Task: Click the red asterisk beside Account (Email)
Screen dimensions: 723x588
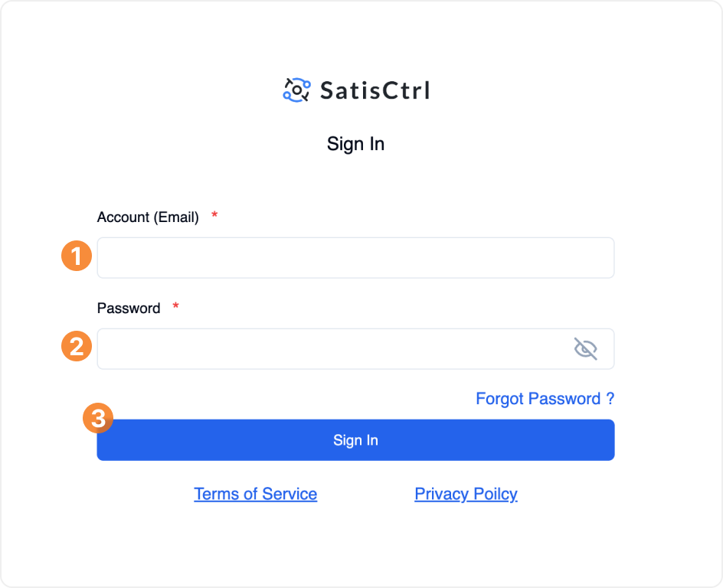Action: [214, 216]
